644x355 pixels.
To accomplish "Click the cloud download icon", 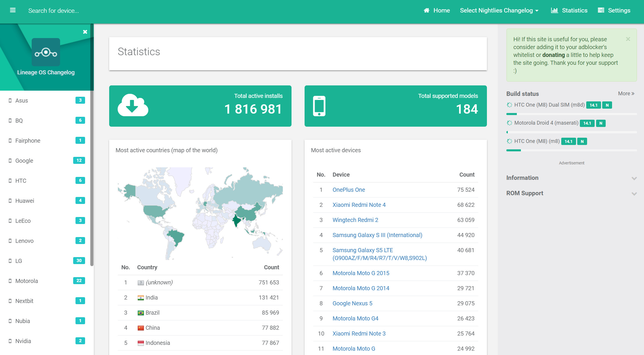I will pyautogui.click(x=133, y=105).
